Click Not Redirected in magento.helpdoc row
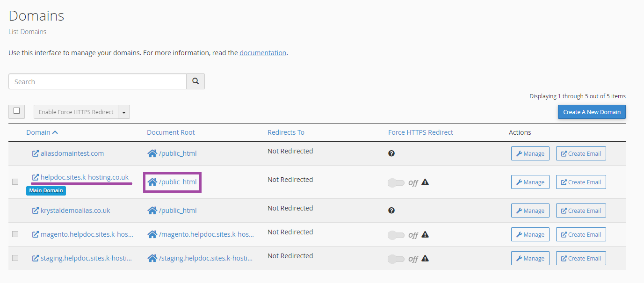This screenshot has height=283, width=644. pos(290,232)
